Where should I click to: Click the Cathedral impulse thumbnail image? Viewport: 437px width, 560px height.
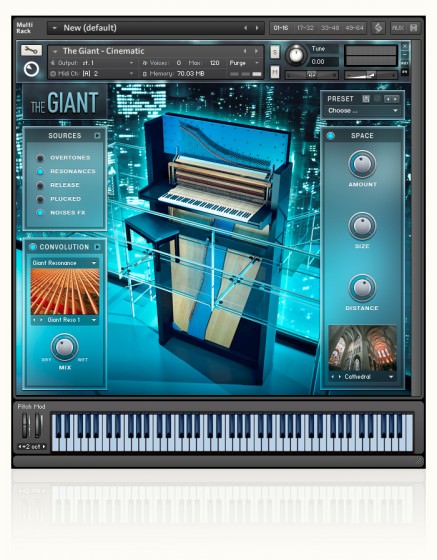pyautogui.click(x=362, y=348)
